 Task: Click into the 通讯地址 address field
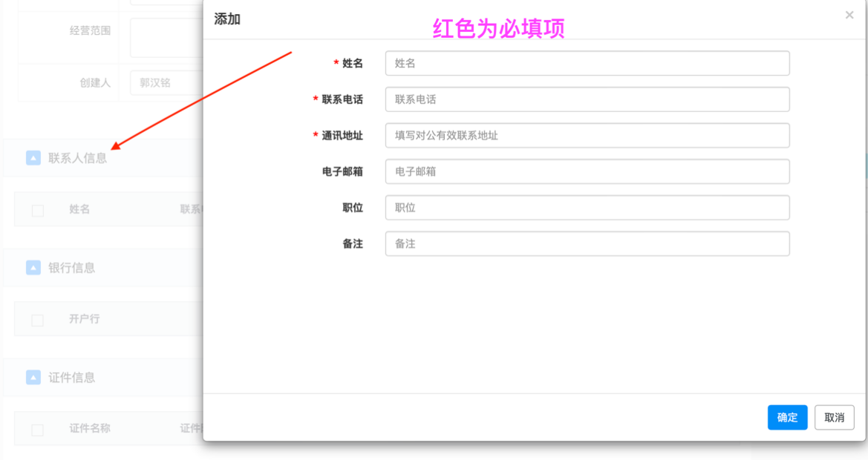[587, 136]
